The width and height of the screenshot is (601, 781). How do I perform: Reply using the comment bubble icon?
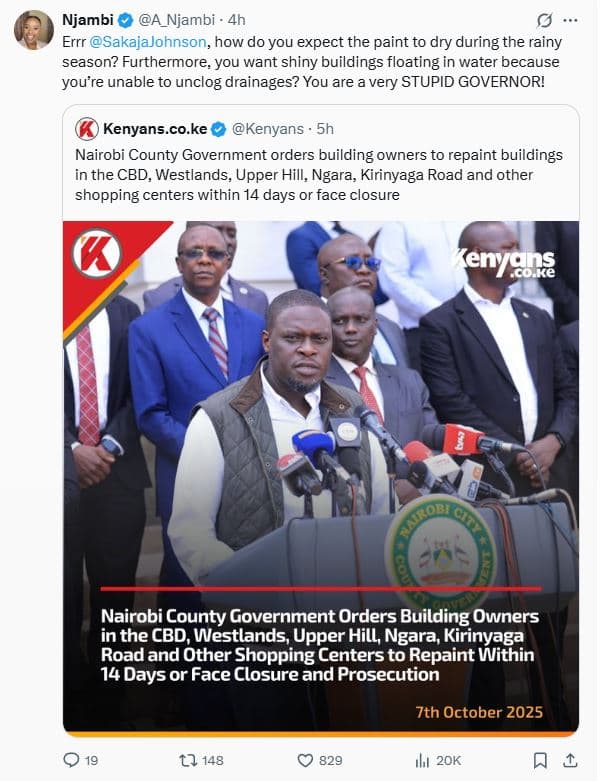coord(72,760)
